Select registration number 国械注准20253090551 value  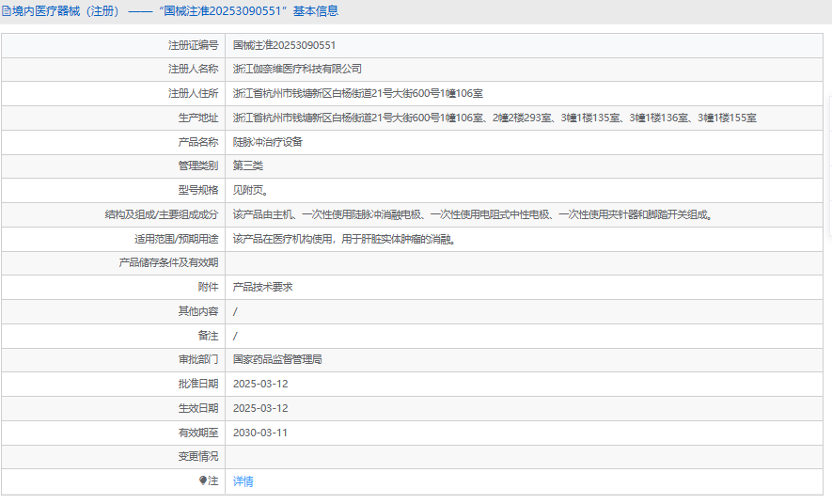coord(284,46)
